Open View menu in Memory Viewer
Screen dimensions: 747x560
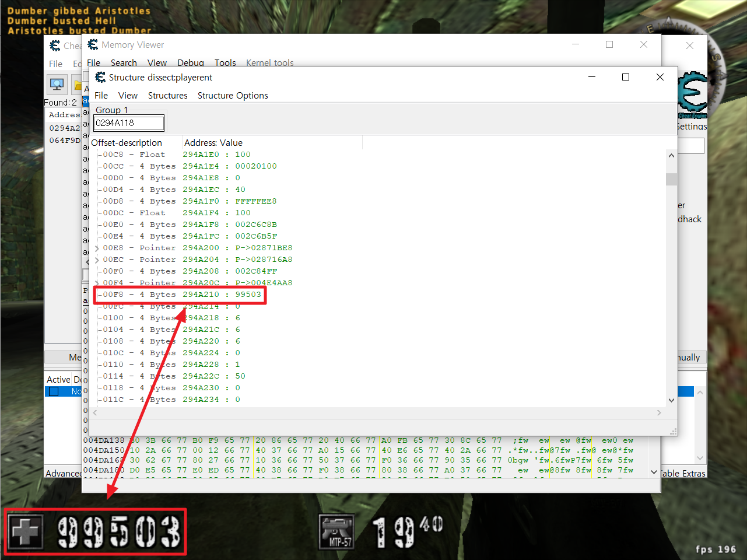pyautogui.click(x=157, y=63)
